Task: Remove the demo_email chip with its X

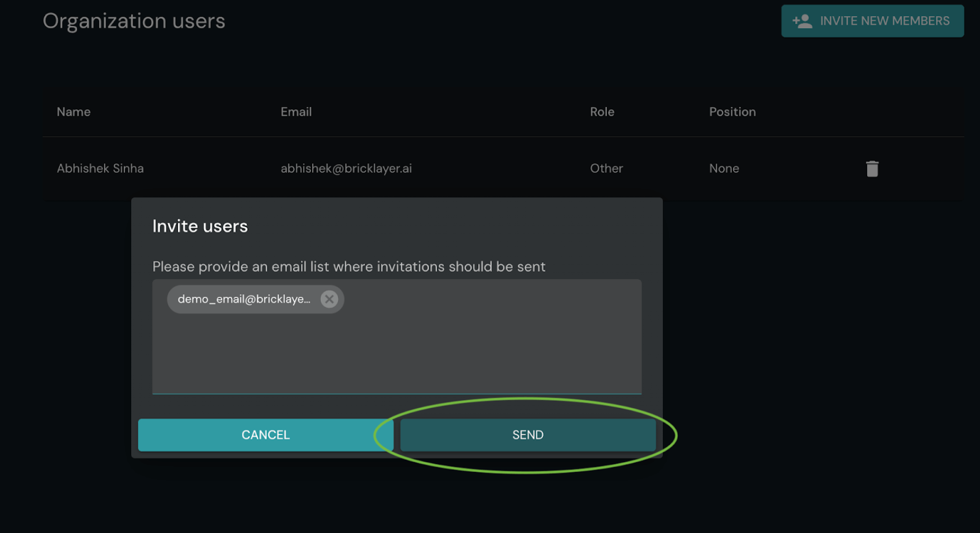Action: coord(329,299)
